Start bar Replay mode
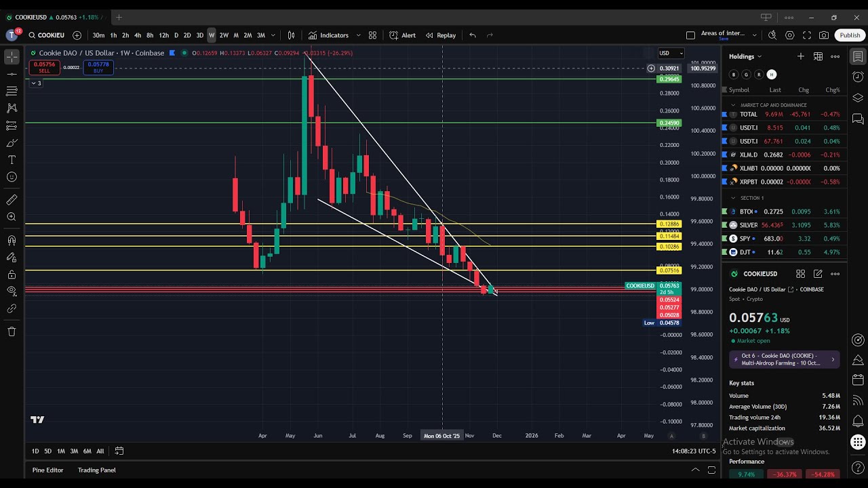Screen dimensions: 868x488 pos(441,35)
